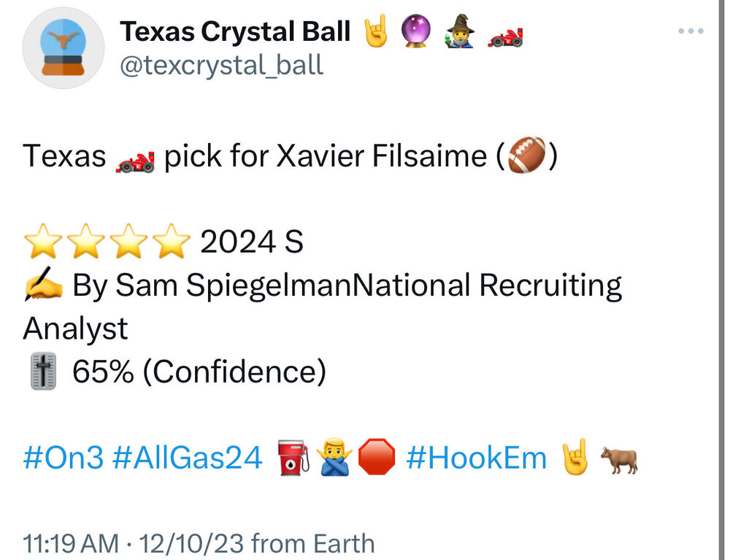Click the wizard emoji in the display name
This screenshot has height=560, width=730.
(x=461, y=31)
